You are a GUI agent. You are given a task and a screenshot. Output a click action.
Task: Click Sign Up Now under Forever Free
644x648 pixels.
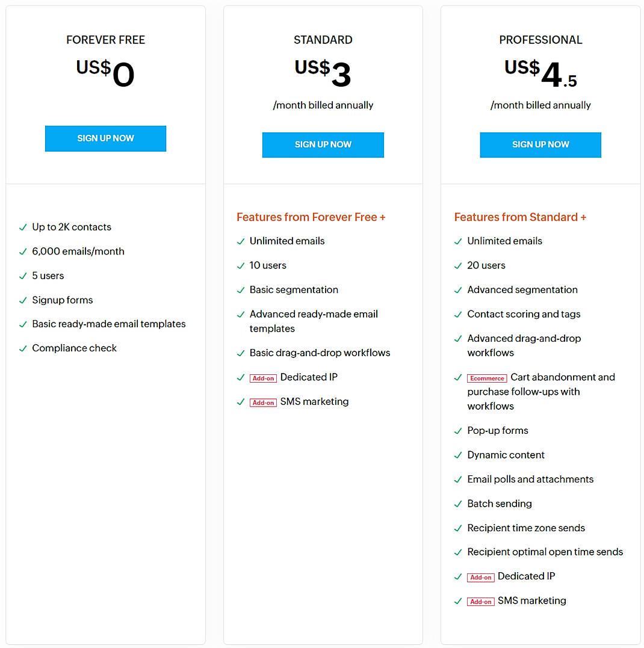click(x=105, y=138)
